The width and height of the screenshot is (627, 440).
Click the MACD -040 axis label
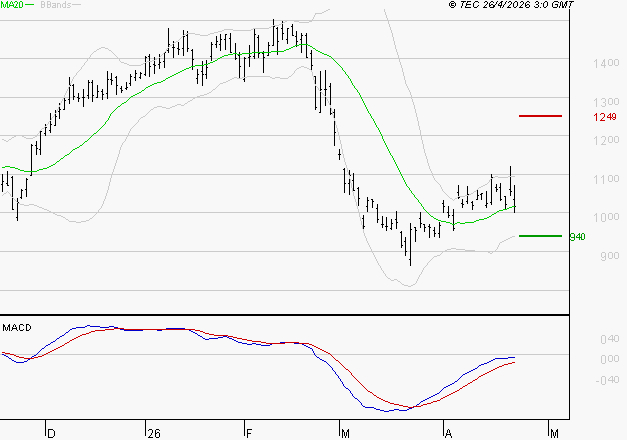[x=607, y=380]
